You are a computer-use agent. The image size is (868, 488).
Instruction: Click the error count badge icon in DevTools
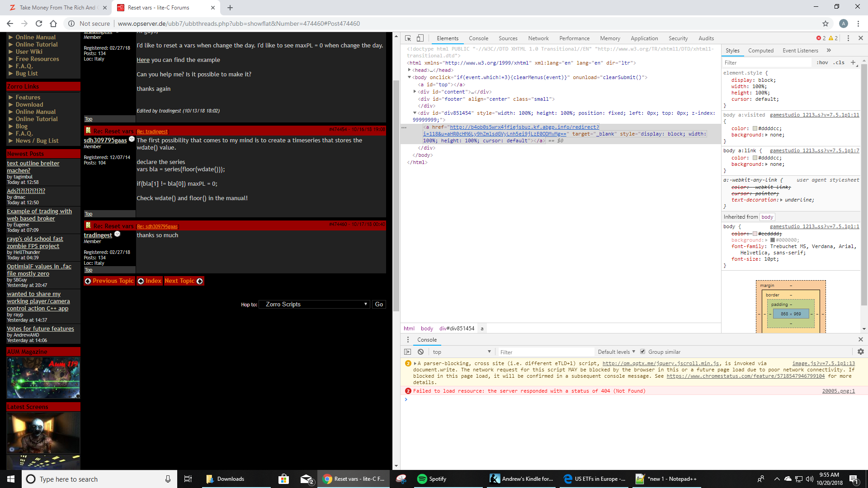(820, 38)
